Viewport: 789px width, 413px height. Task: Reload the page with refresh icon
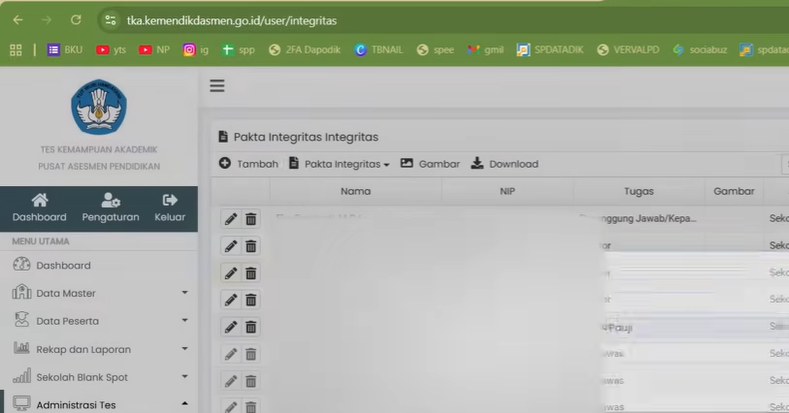[76, 20]
